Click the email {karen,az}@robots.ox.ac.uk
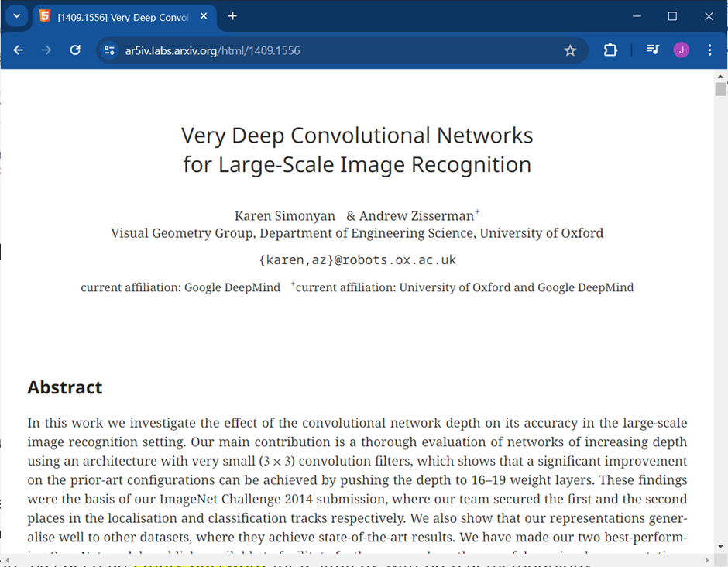Screen dimensions: 728x567 (x=357, y=260)
